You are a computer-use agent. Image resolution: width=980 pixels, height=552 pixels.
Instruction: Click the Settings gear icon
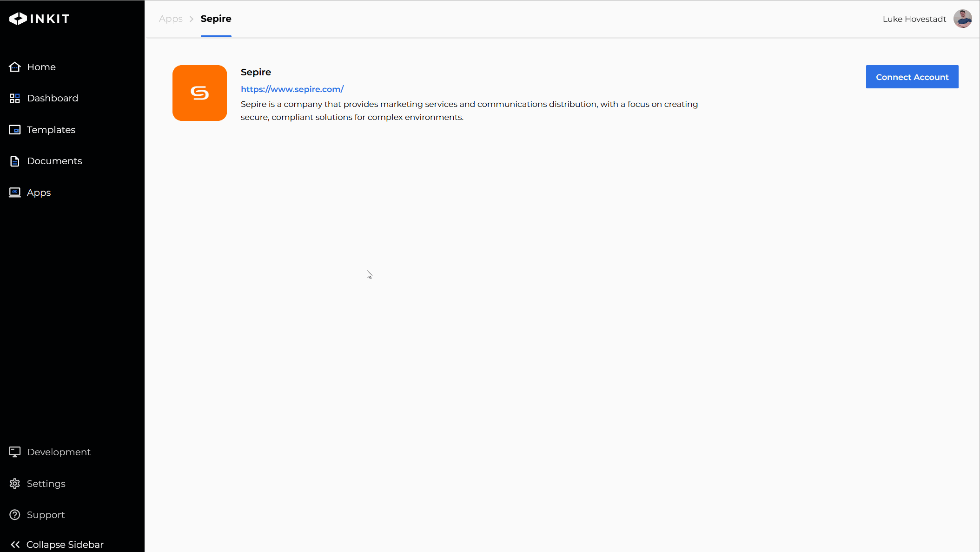point(15,484)
